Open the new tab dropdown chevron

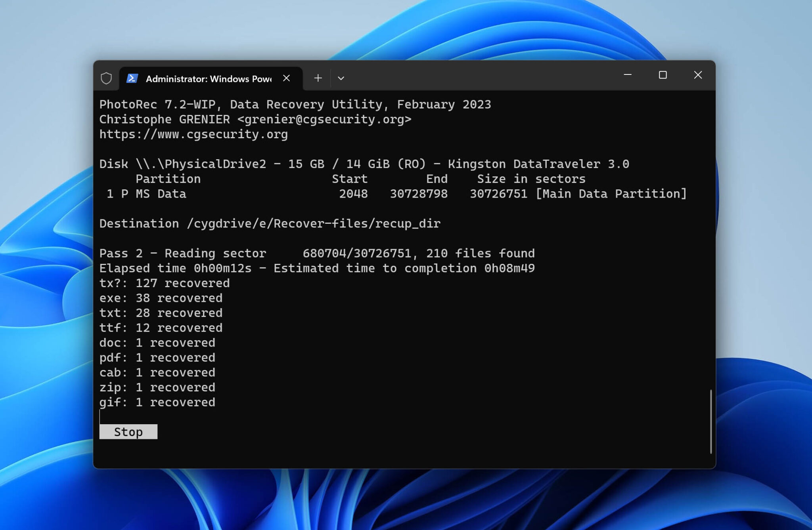point(341,78)
